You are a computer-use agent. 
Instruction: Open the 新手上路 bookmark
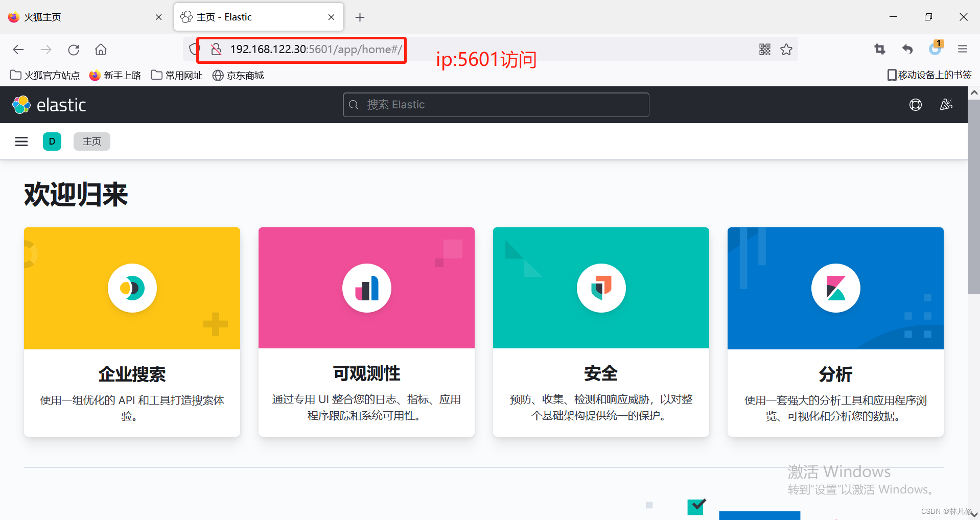click(x=115, y=76)
